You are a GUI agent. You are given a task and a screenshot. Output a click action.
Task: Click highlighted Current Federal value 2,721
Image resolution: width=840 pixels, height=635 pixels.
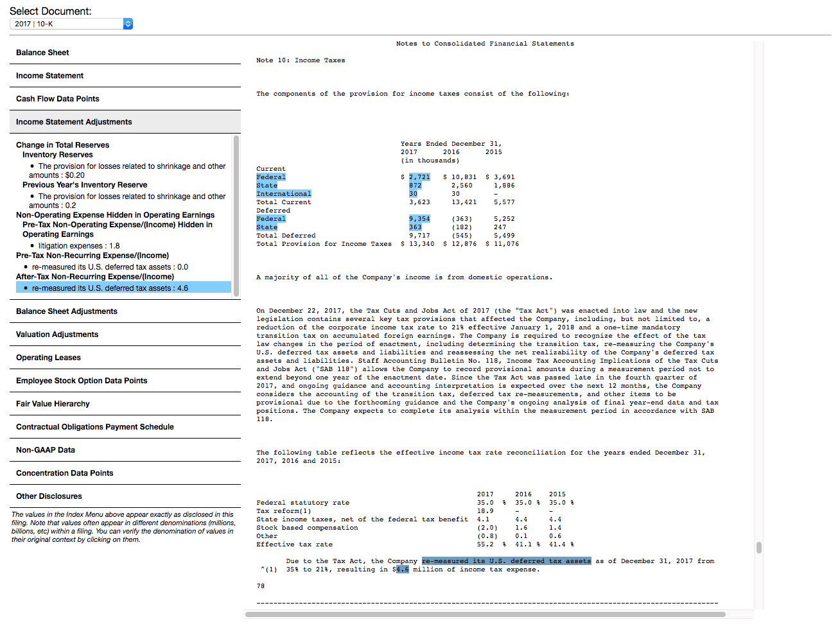(x=419, y=177)
